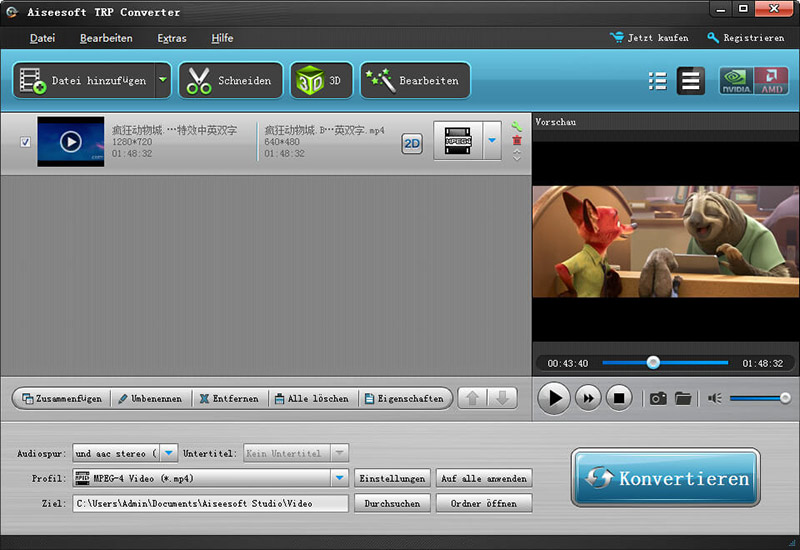Screen dimensions: 800x550
Task: Click the current time 00:43:40 label
Action: tap(567, 363)
